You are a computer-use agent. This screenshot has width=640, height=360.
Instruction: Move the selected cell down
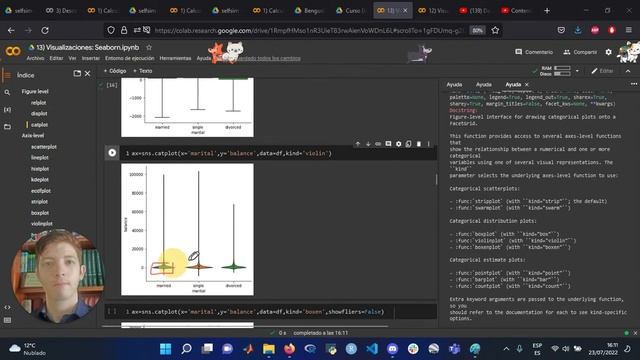pos(368,144)
